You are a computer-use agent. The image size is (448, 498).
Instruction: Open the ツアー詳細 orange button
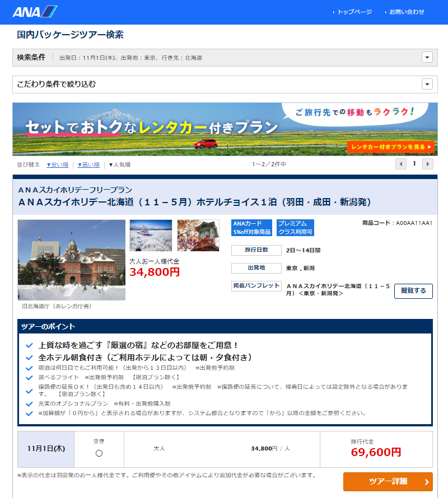pyautogui.click(x=388, y=481)
